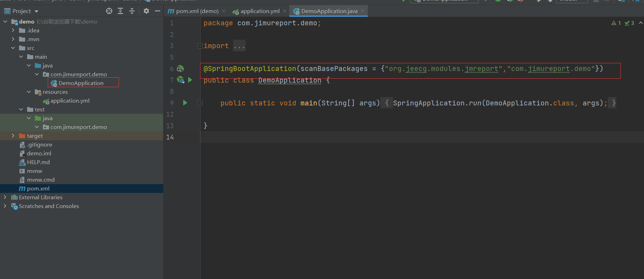The image size is (644, 279).
Task: Close the application.yml editor tab
Action: pyautogui.click(x=285, y=11)
